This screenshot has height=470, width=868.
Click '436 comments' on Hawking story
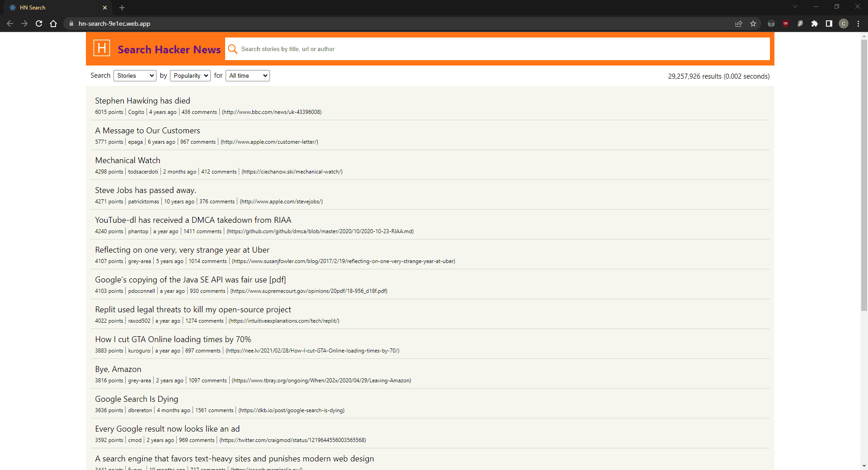(x=199, y=112)
